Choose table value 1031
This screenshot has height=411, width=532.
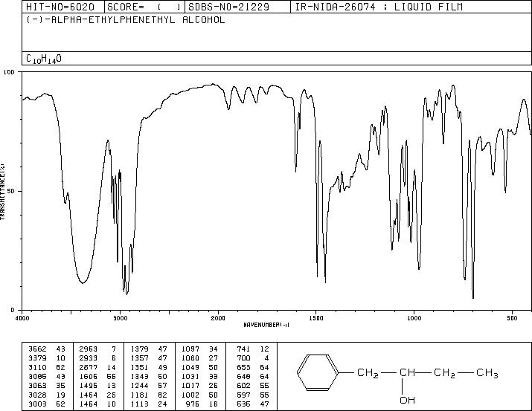[x=190, y=376]
